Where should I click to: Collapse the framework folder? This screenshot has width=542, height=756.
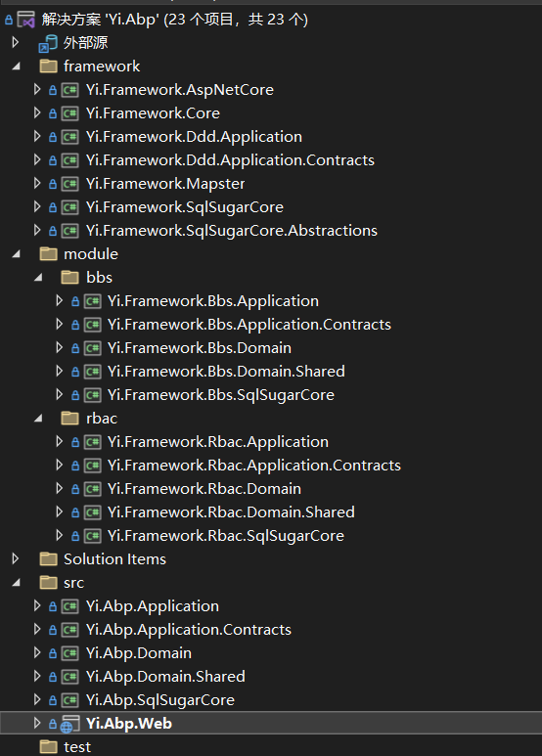(x=16, y=67)
